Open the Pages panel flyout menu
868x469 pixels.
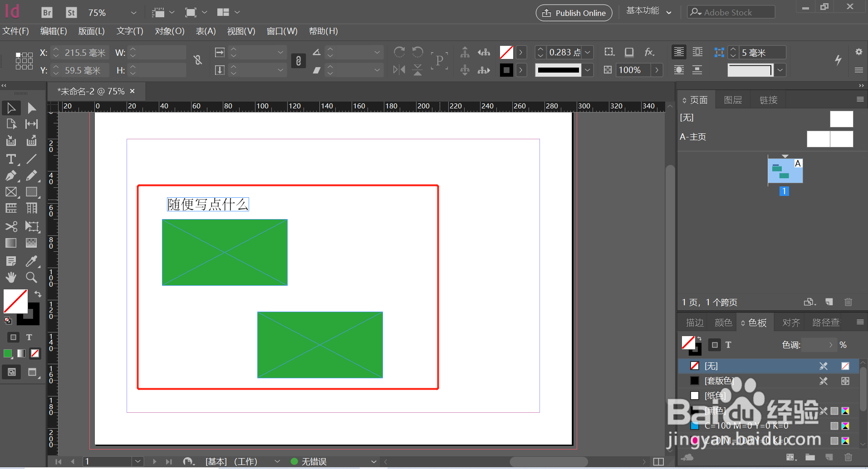pyautogui.click(x=860, y=99)
